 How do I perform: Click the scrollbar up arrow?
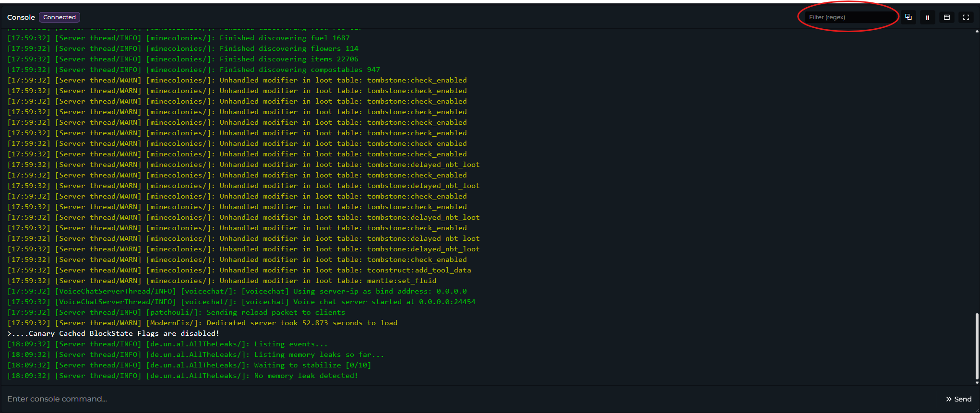[x=977, y=31]
